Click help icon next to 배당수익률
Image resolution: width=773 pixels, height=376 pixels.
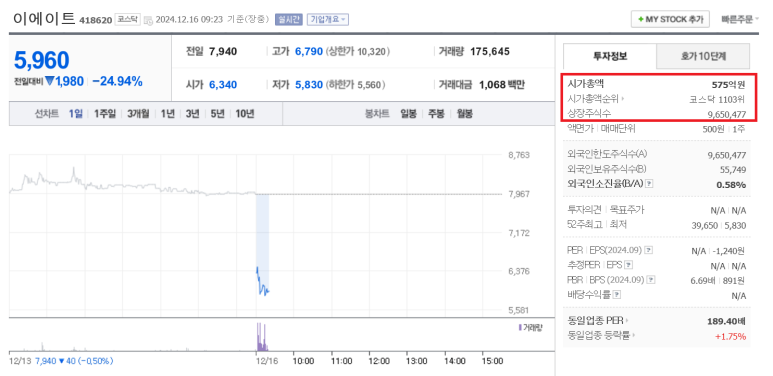[x=617, y=295]
